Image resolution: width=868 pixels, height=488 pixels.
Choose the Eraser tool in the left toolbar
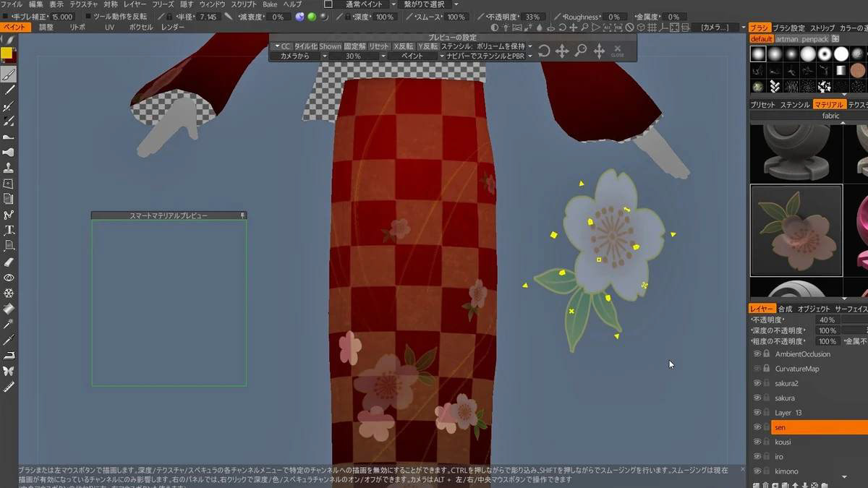coord(9,262)
